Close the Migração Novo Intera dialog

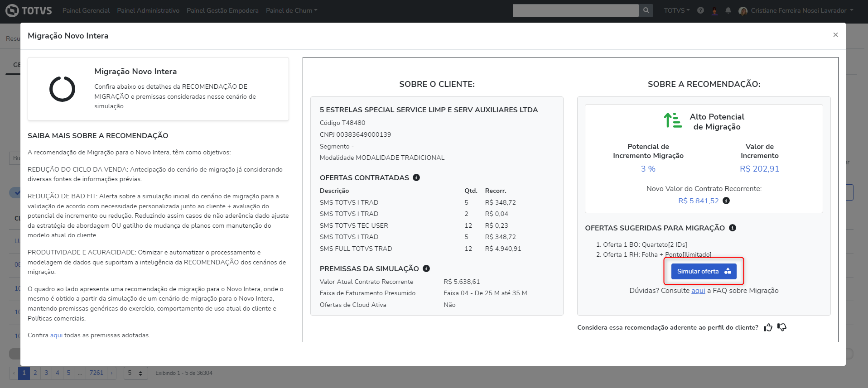pyautogui.click(x=835, y=35)
